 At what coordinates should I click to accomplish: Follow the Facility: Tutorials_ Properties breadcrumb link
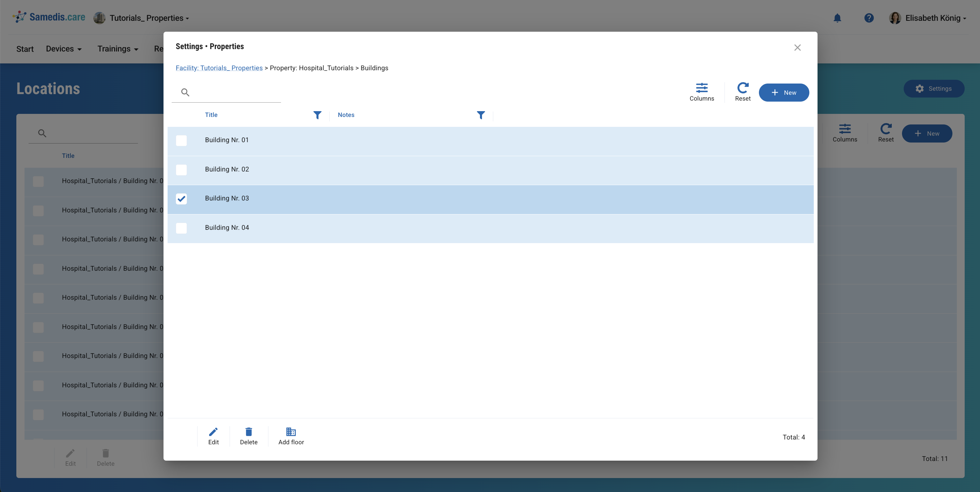pos(219,68)
